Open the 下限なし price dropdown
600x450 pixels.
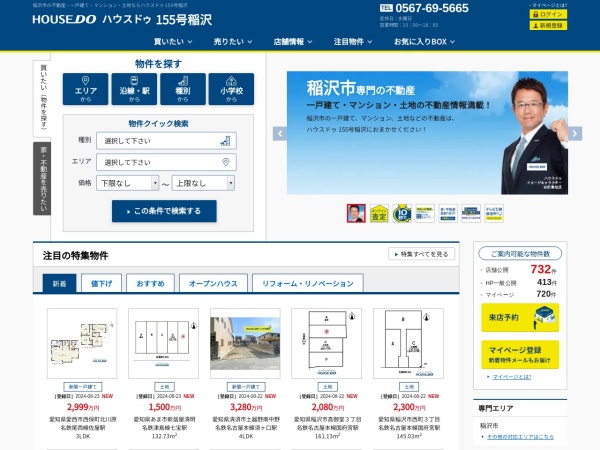[127, 183]
